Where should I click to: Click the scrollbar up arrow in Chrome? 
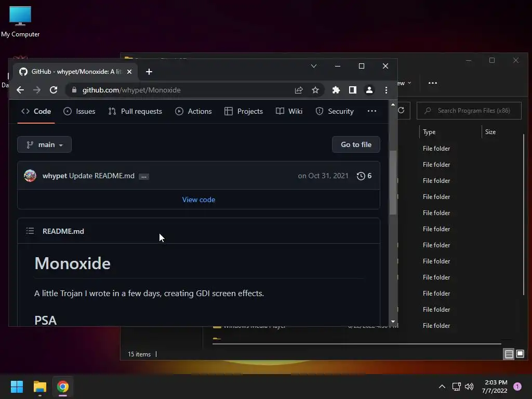click(393, 104)
